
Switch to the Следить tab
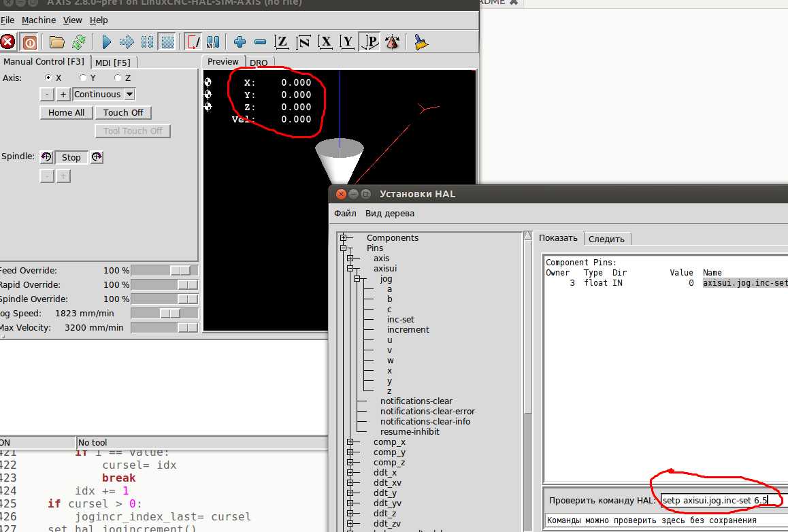606,239
